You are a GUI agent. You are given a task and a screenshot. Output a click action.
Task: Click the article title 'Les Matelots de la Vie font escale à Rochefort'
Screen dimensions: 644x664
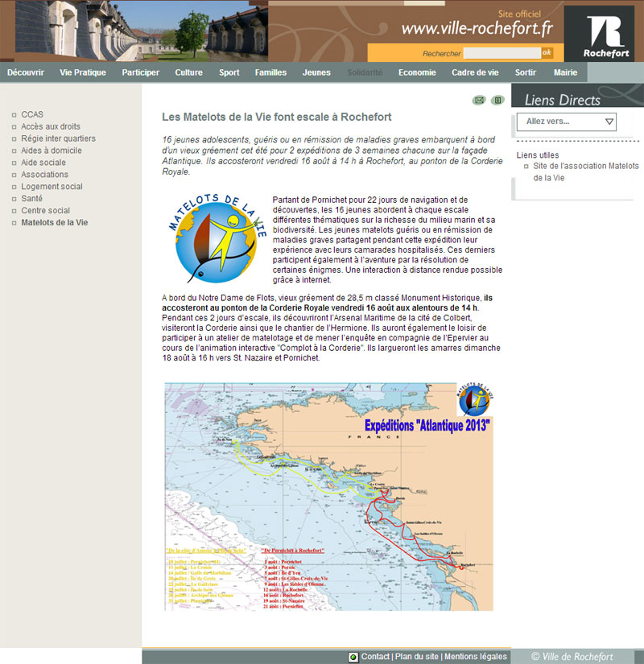click(x=277, y=117)
